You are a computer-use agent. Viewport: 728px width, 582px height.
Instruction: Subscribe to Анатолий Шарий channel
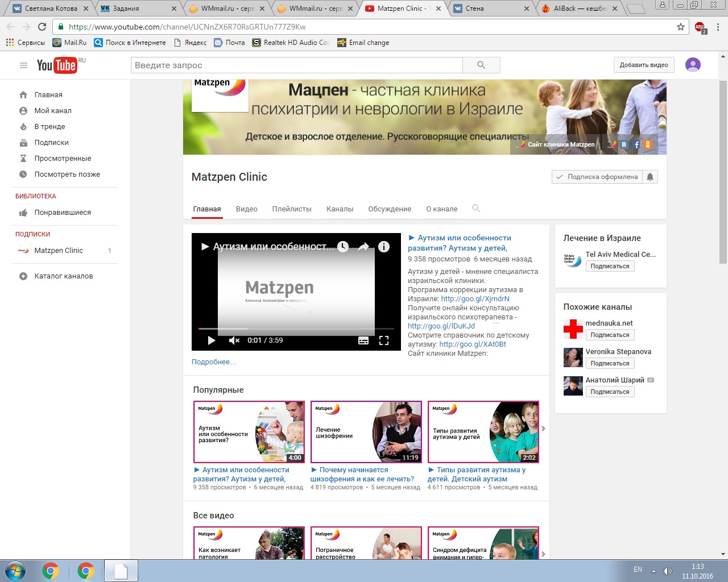[x=610, y=392]
